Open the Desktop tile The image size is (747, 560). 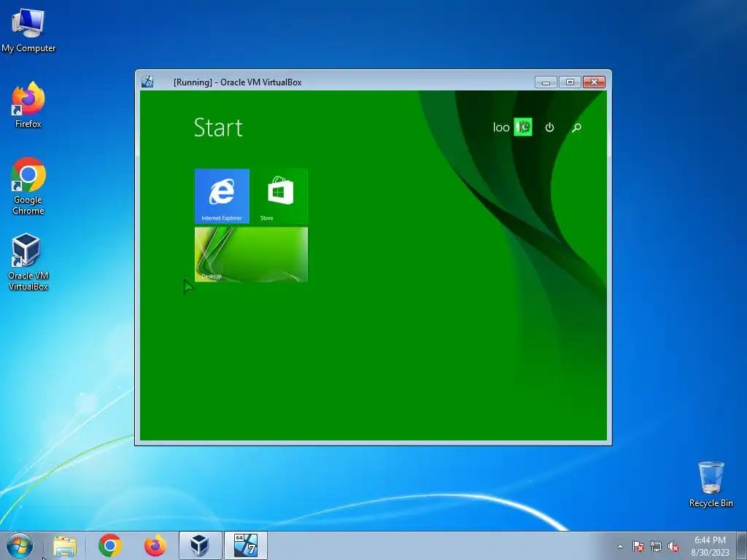tap(251, 254)
